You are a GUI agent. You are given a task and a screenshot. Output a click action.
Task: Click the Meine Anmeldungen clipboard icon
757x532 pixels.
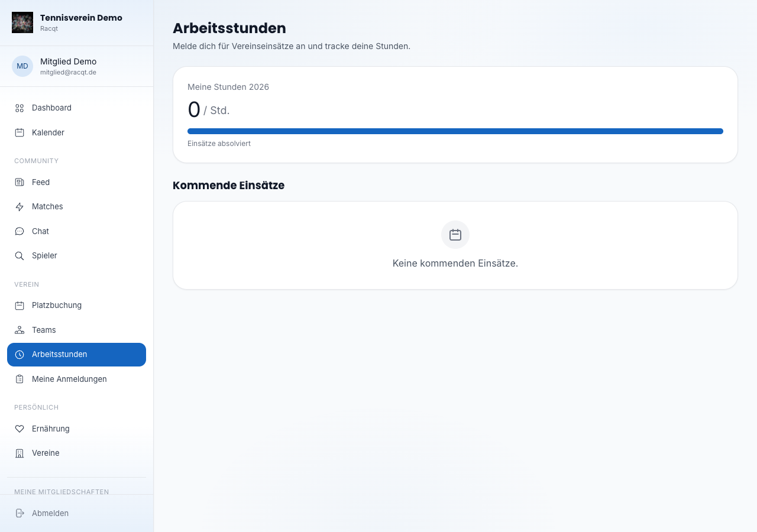20,379
